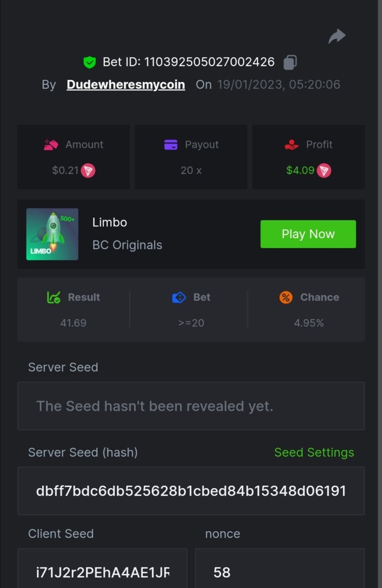Click the Server Seed field
382x588 pixels.
tap(191, 406)
